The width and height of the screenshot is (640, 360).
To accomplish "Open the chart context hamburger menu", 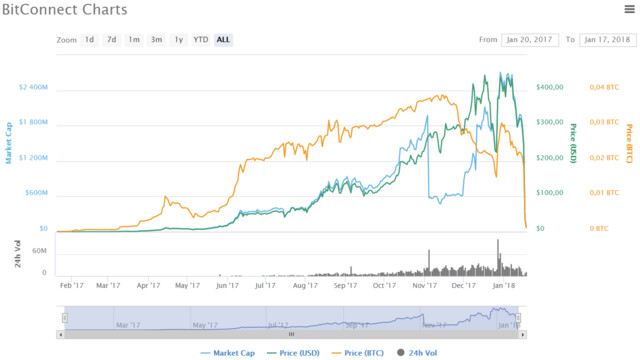I will [x=629, y=9].
